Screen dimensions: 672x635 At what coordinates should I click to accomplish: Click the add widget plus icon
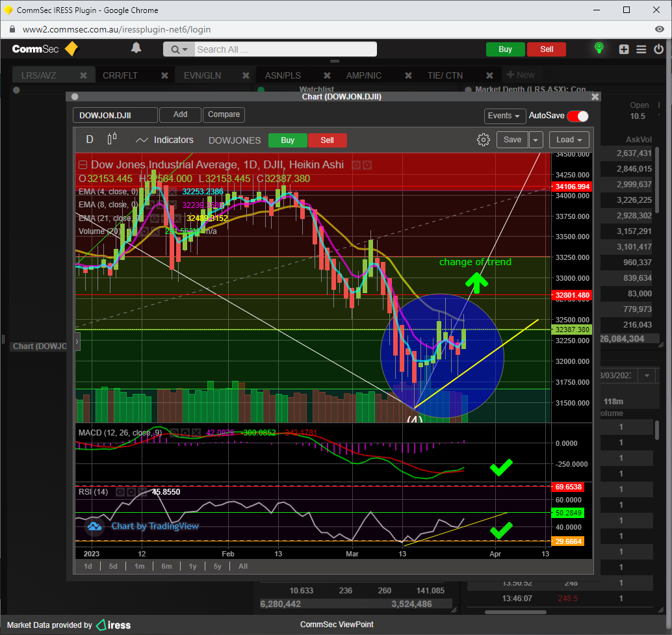point(624,49)
